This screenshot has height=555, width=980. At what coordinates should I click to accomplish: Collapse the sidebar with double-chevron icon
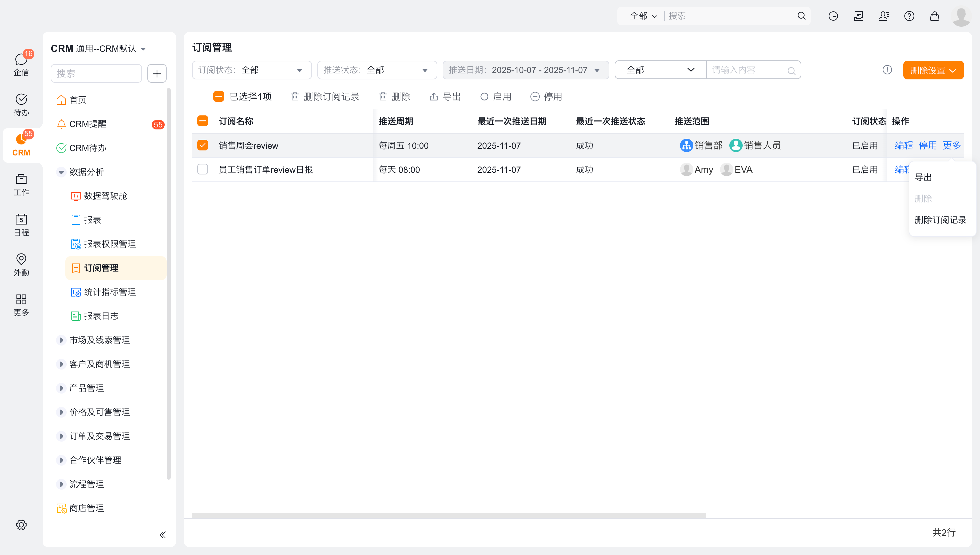click(x=163, y=534)
